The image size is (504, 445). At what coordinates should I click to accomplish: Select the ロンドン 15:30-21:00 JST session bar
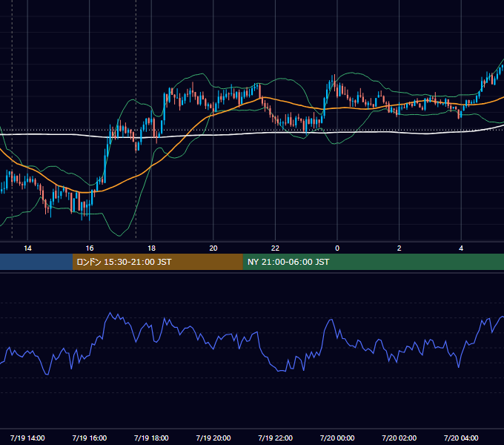tap(157, 262)
